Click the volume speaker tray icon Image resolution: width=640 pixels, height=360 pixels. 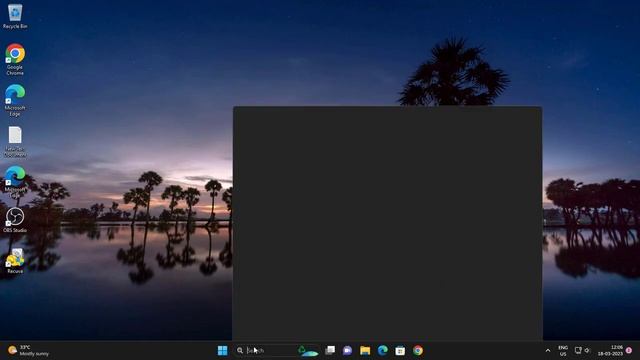(x=587, y=350)
